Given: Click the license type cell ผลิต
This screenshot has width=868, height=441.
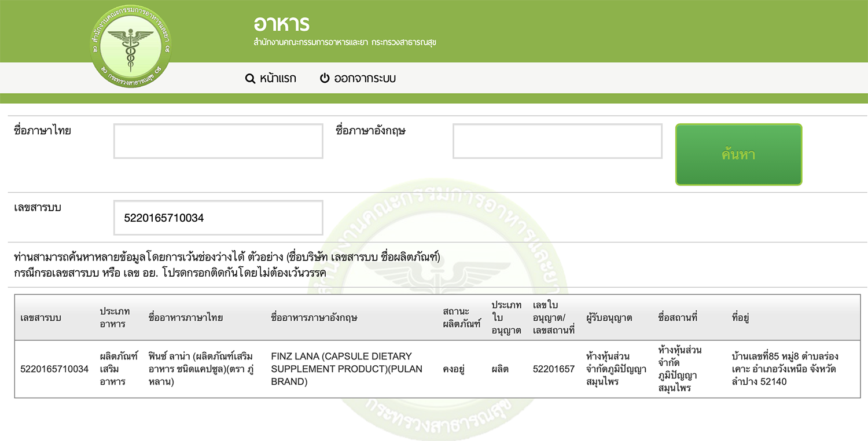Looking at the screenshot, I should (500, 369).
